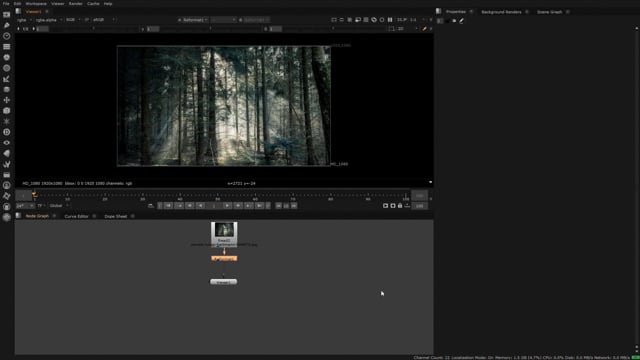Open the rgba channel set dropdown

point(24,20)
